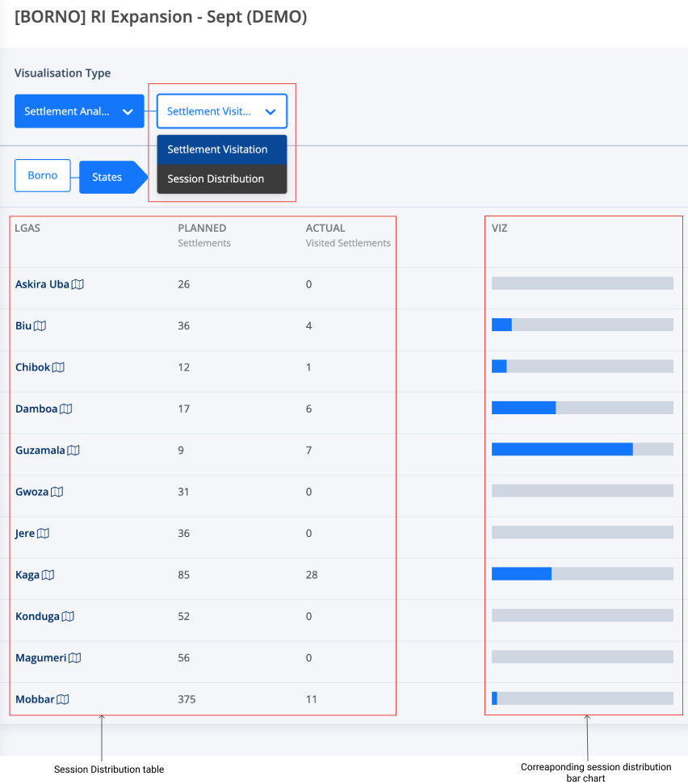Open the map icon beside Biu
The image size is (688, 784).
pos(40,326)
